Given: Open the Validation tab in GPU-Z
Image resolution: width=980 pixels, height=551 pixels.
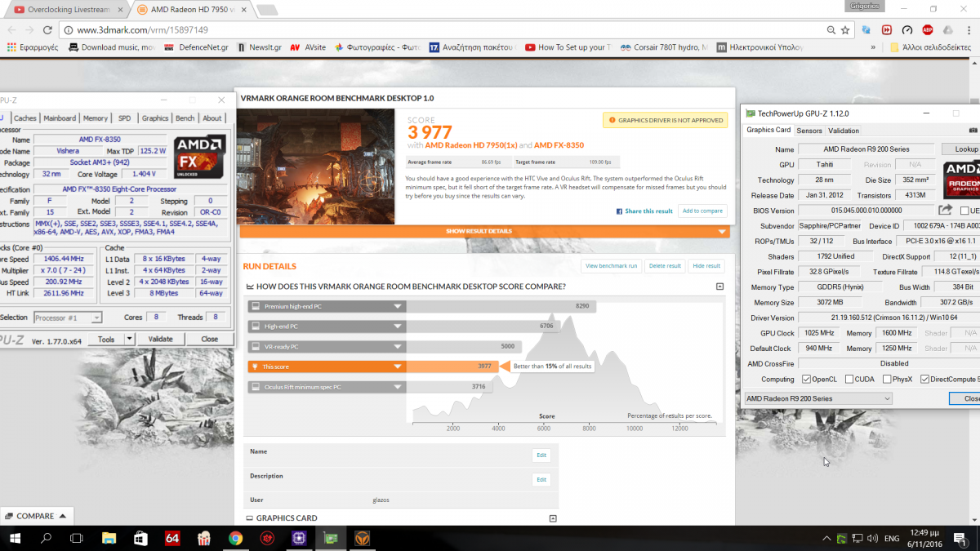Looking at the screenshot, I should [x=844, y=131].
